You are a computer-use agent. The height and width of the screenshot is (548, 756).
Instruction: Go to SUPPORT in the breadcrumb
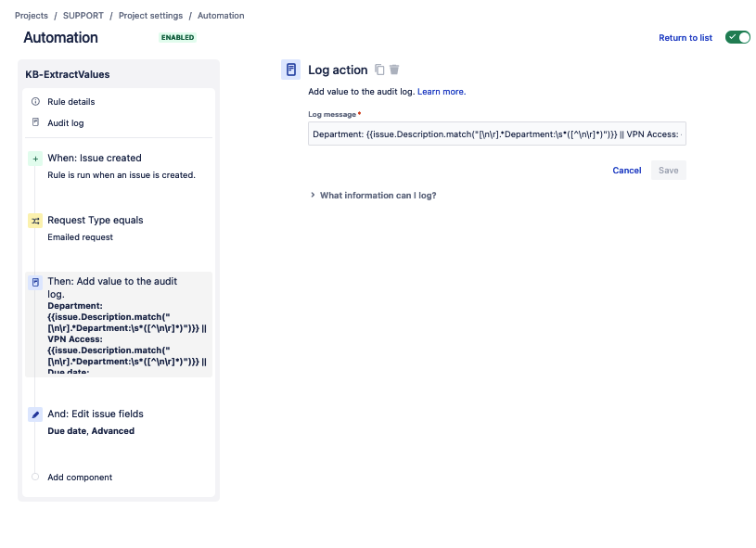83,16
